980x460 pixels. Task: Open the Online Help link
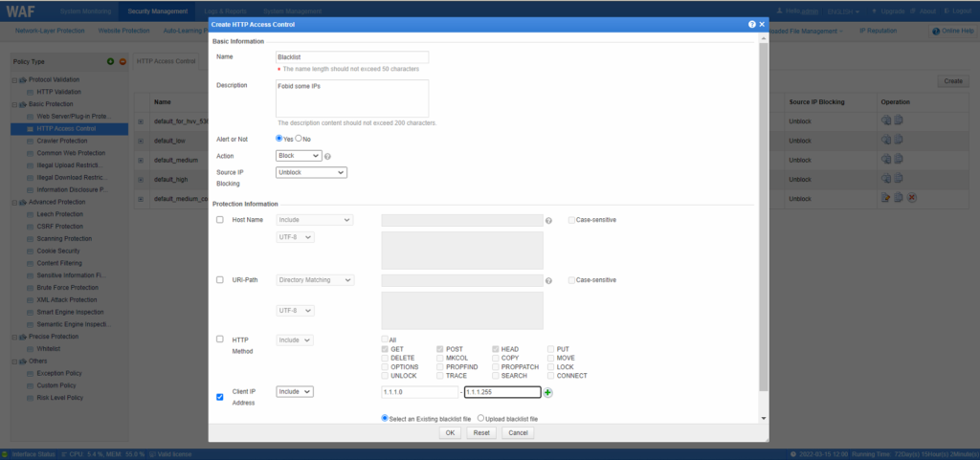pos(953,32)
